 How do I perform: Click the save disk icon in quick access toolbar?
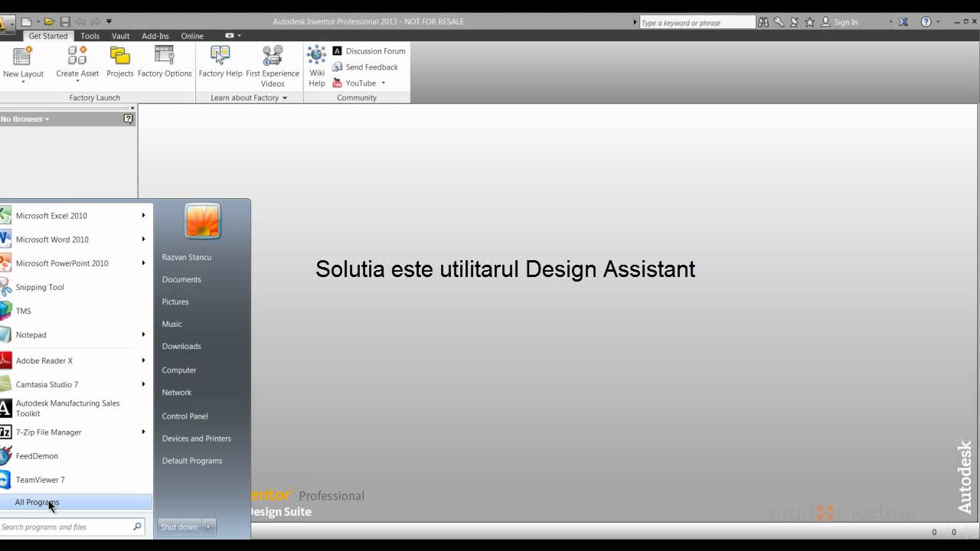tap(65, 21)
